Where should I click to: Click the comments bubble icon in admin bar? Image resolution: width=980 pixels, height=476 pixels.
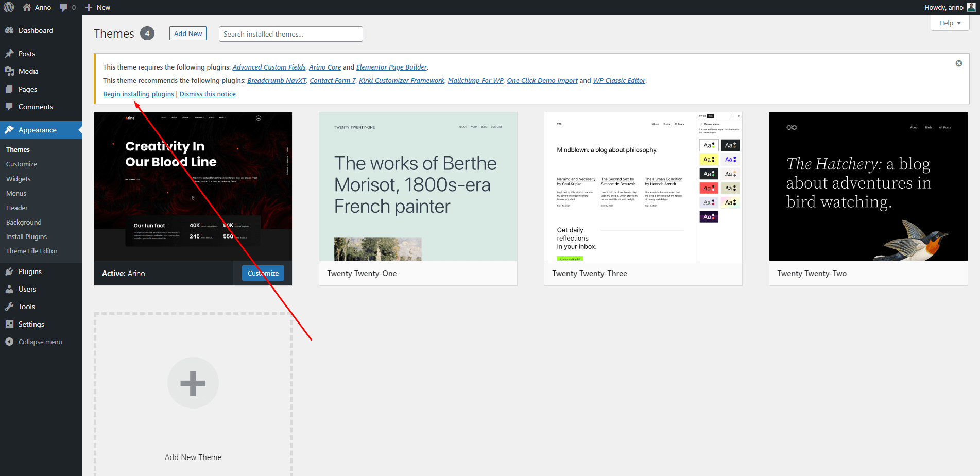(64, 7)
